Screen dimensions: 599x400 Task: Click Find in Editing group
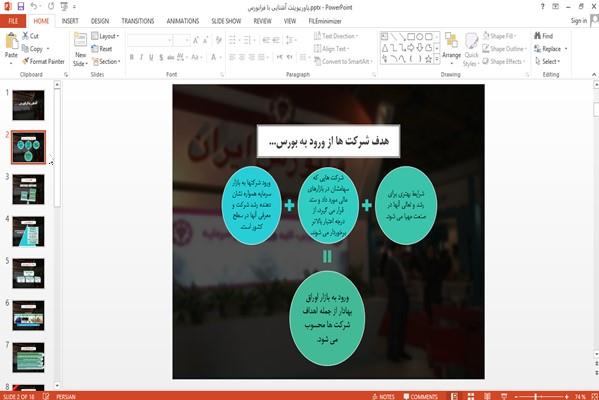(x=544, y=36)
